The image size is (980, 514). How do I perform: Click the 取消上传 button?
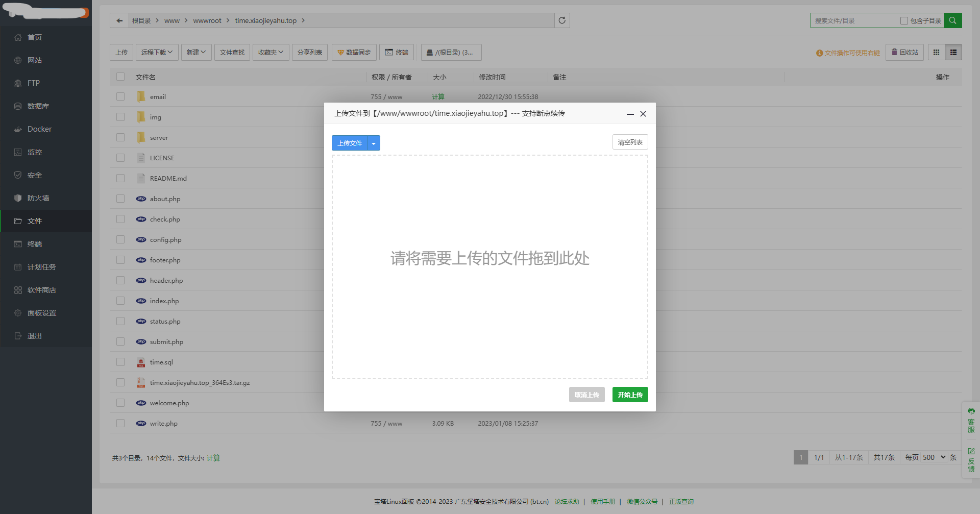(x=587, y=395)
